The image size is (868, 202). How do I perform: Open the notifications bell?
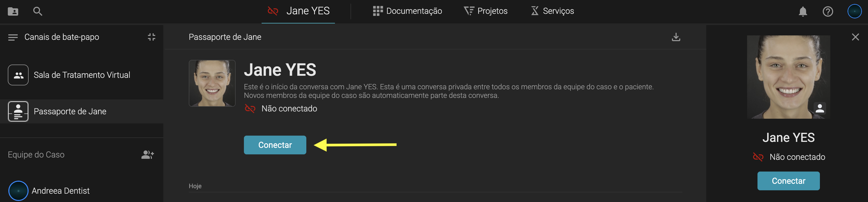tap(803, 11)
